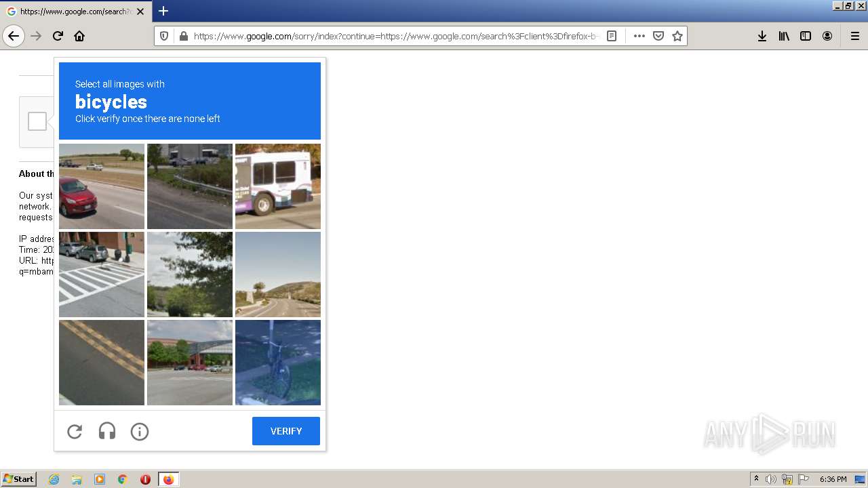Image resolution: width=868 pixels, height=488 pixels.
Task: Launch Internet Explorer from taskbar
Action: click(x=54, y=479)
